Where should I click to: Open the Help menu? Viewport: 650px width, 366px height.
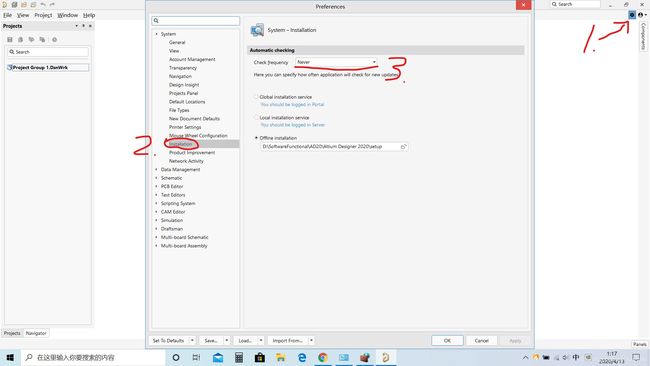coord(89,15)
